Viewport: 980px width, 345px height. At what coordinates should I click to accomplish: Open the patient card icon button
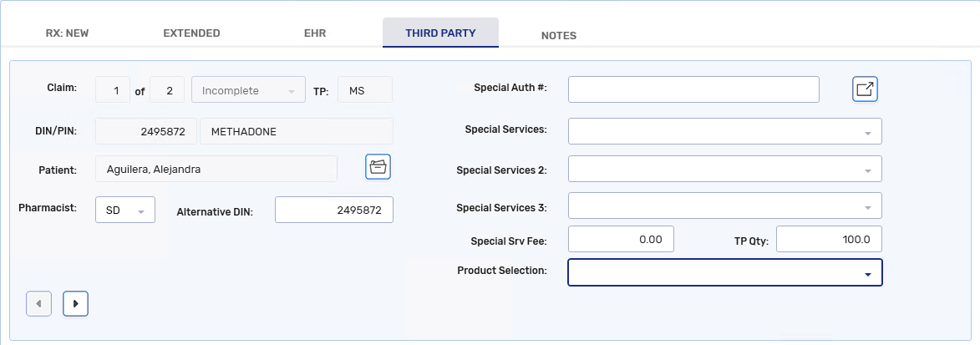coord(378,167)
